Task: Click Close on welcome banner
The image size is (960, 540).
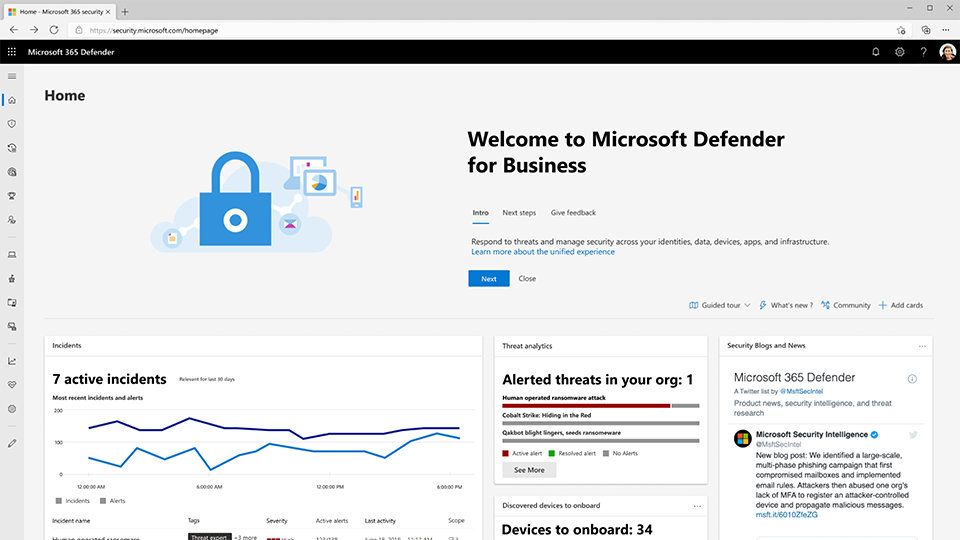Action: (527, 279)
